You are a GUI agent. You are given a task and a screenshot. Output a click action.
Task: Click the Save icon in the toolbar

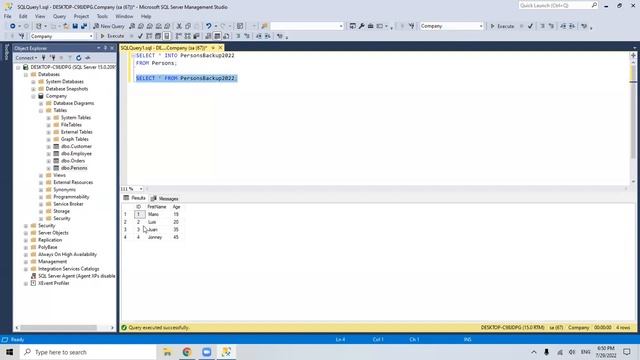(75, 26)
